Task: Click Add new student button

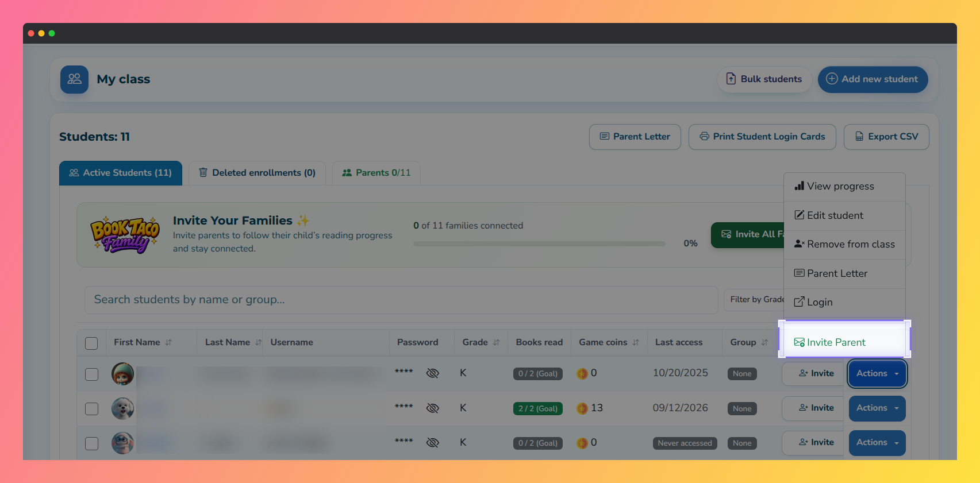Action: pos(873,79)
